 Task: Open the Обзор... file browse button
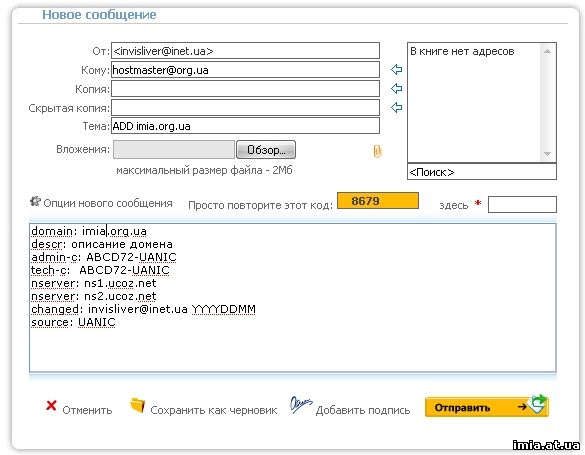point(266,150)
